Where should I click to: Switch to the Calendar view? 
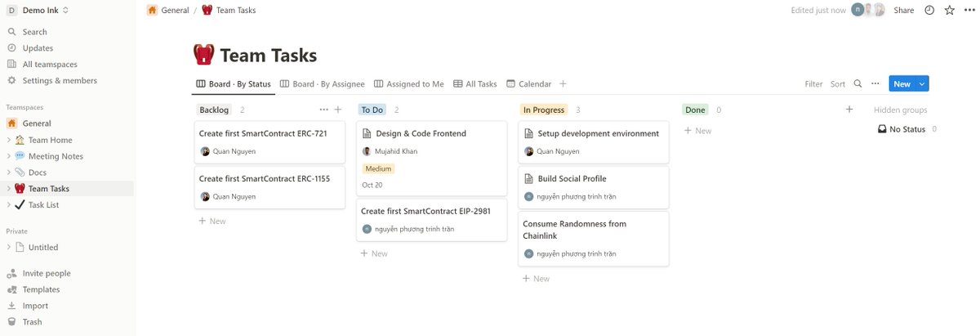(528, 83)
